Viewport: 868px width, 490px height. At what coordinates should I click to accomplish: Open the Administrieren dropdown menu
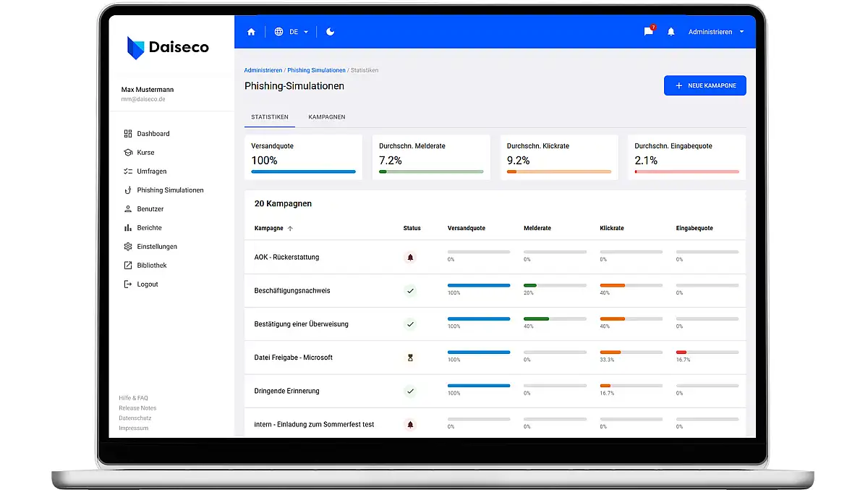[x=715, y=32]
